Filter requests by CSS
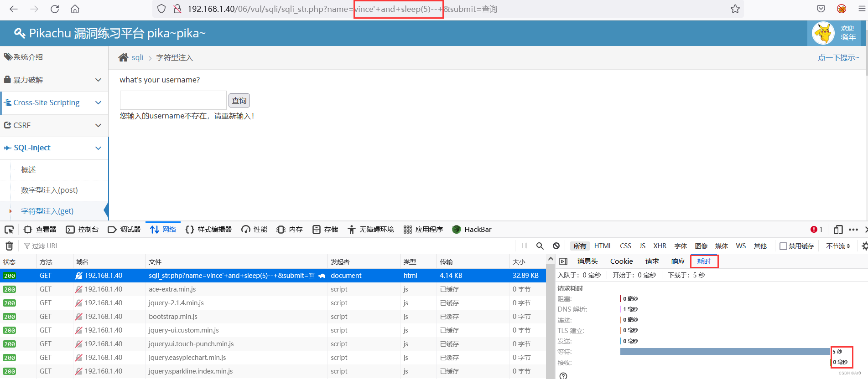Viewport: 868px width, 379px height. tap(625, 246)
